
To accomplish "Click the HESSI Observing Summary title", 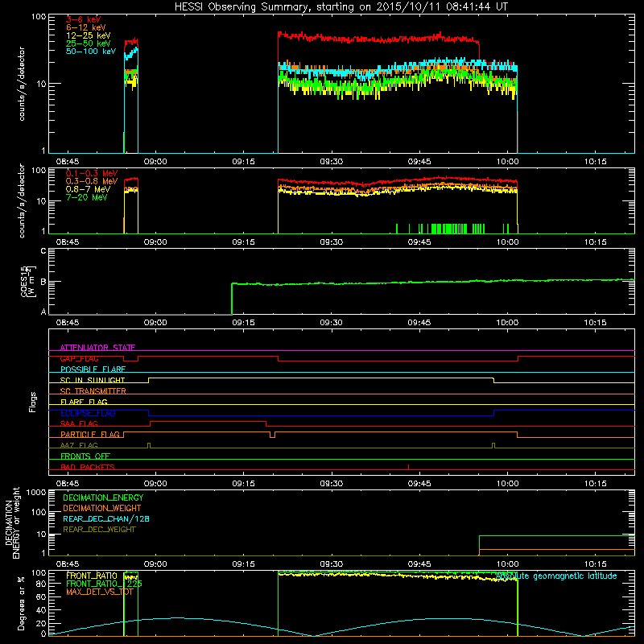I will point(341,7).
